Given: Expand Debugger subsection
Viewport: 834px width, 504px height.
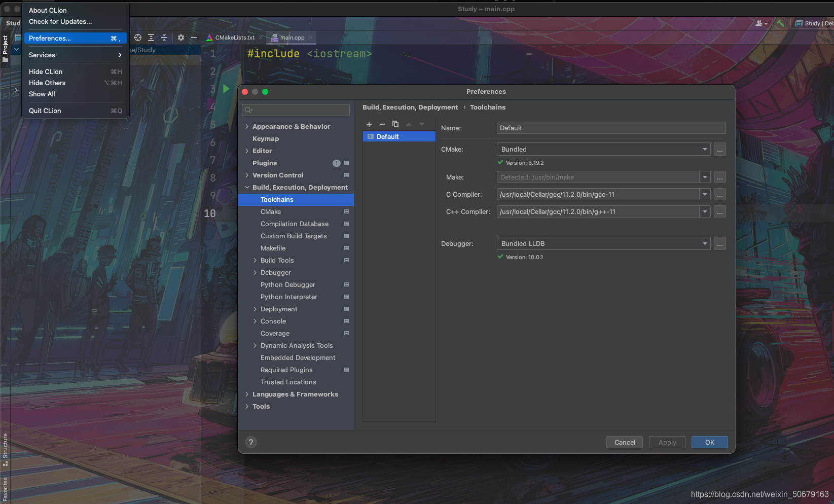Looking at the screenshot, I should [x=255, y=272].
